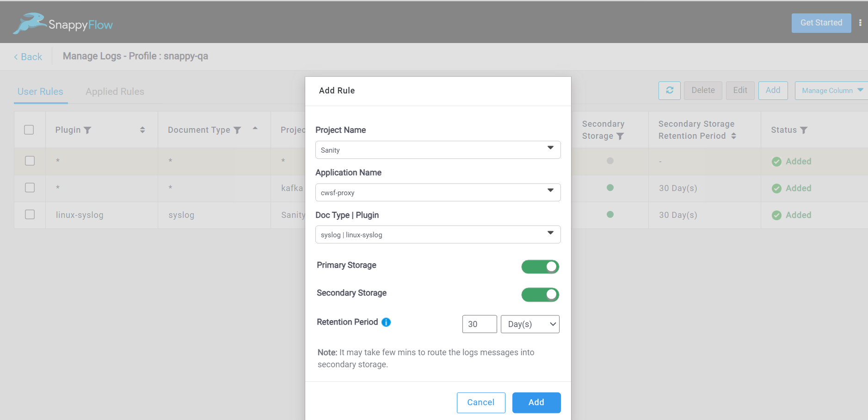Click the SnappyFlow logo
Screen dimensions: 868x420
point(63,23)
